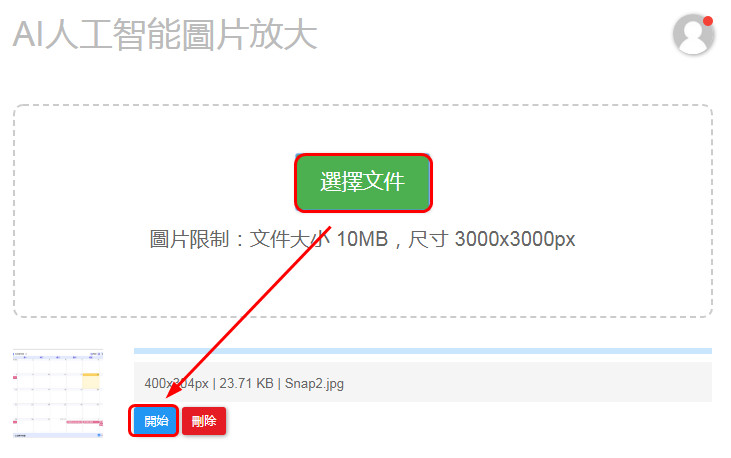Click the green 選擇文件 button
731x458 pixels.
click(x=363, y=182)
